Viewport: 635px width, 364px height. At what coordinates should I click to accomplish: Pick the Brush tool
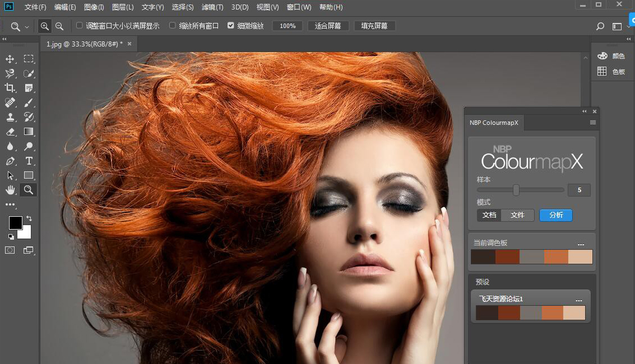coord(29,102)
